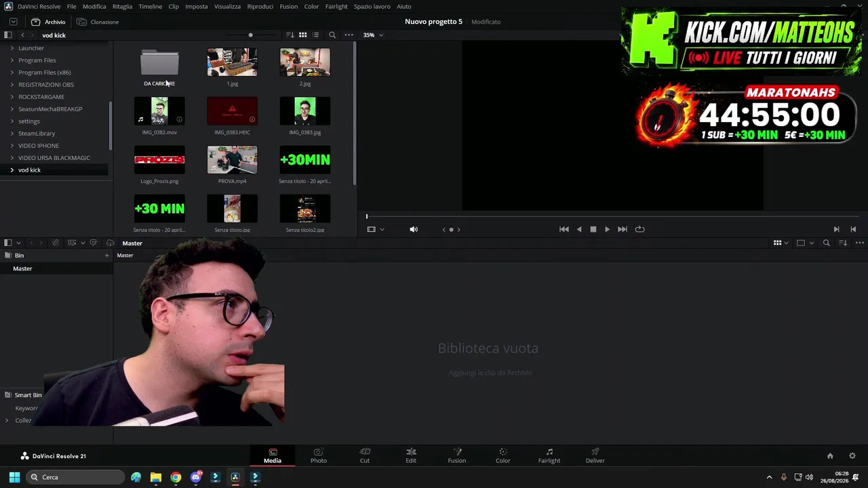Switch media storage to list view
868x488 pixels.
[x=315, y=35]
